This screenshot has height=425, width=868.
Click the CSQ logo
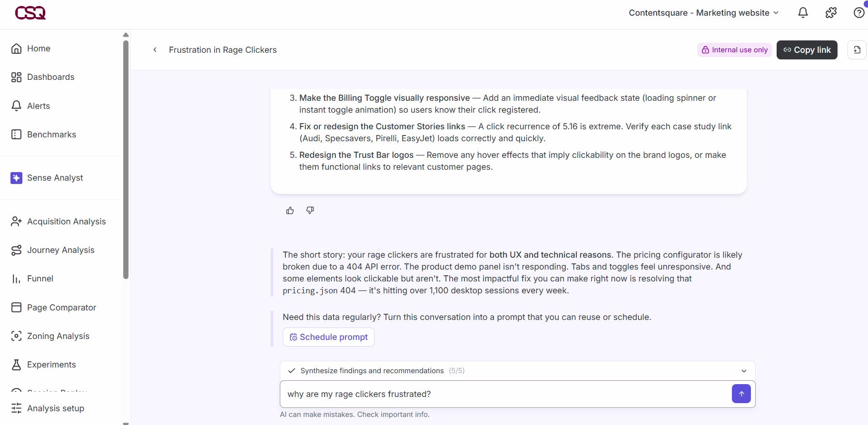[x=30, y=13]
